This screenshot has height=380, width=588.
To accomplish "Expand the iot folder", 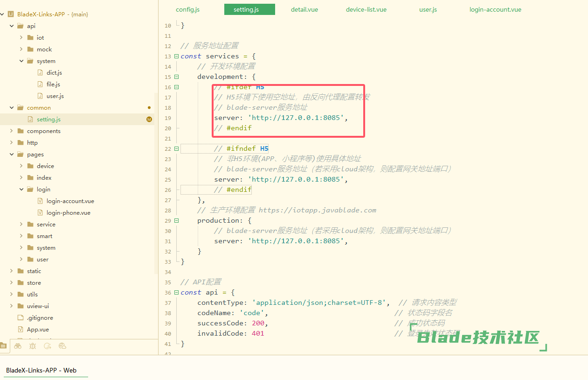I will pos(21,38).
